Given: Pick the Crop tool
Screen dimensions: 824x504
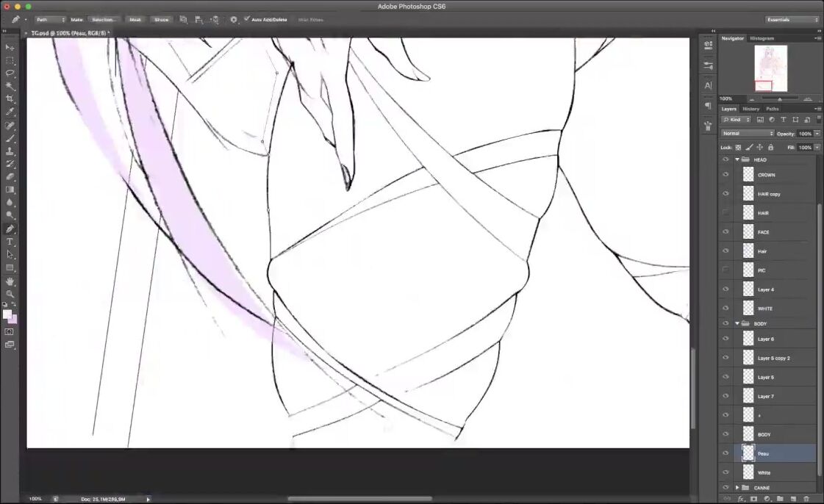Looking at the screenshot, I should pyautogui.click(x=10, y=98).
